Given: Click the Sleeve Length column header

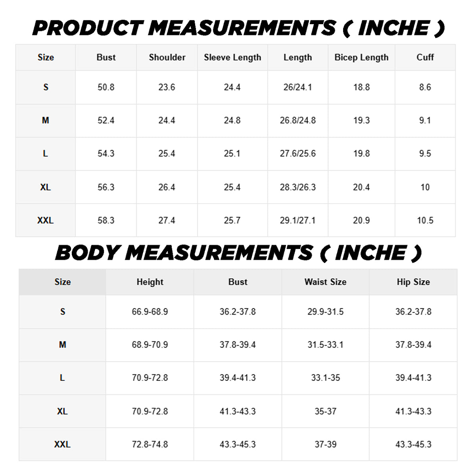Looking at the screenshot, I should pyautogui.click(x=232, y=58).
